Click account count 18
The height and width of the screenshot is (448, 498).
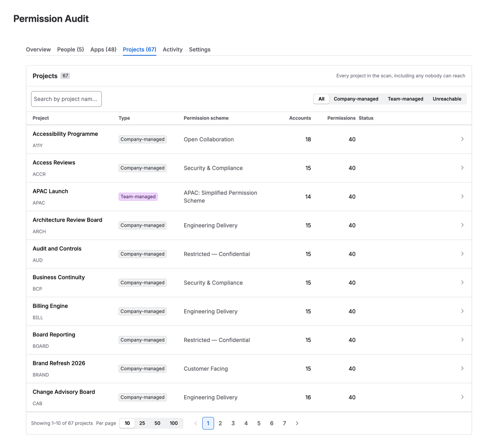pyautogui.click(x=308, y=139)
